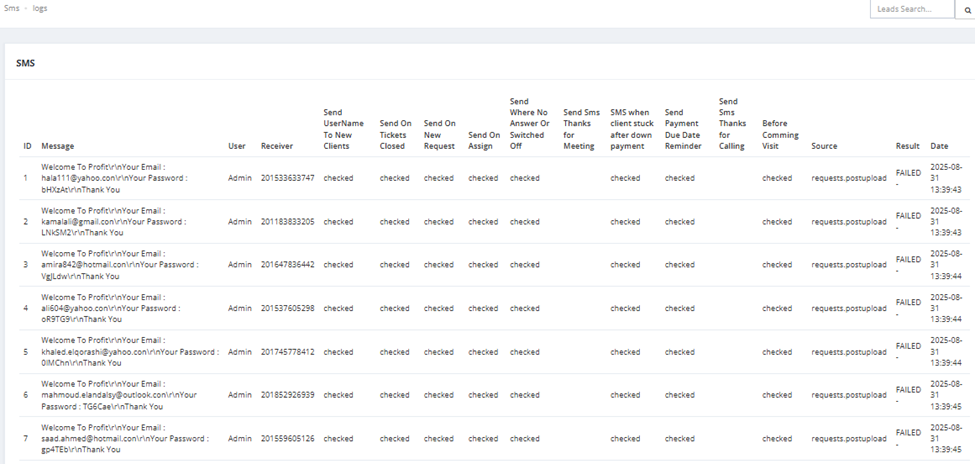
Task: Open the logs breadcrumb link
Action: click(40, 9)
